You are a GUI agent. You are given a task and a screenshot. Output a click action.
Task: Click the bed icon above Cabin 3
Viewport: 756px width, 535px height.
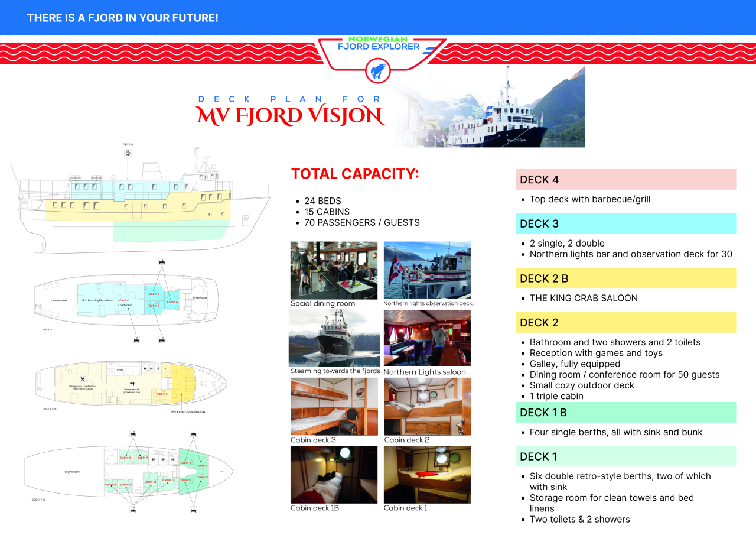click(x=162, y=261)
